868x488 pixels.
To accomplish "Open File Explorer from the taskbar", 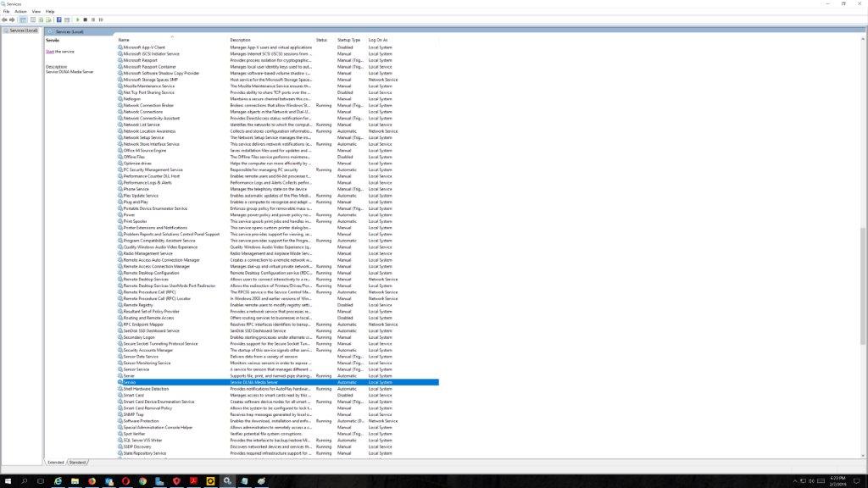I will (x=75, y=481).
